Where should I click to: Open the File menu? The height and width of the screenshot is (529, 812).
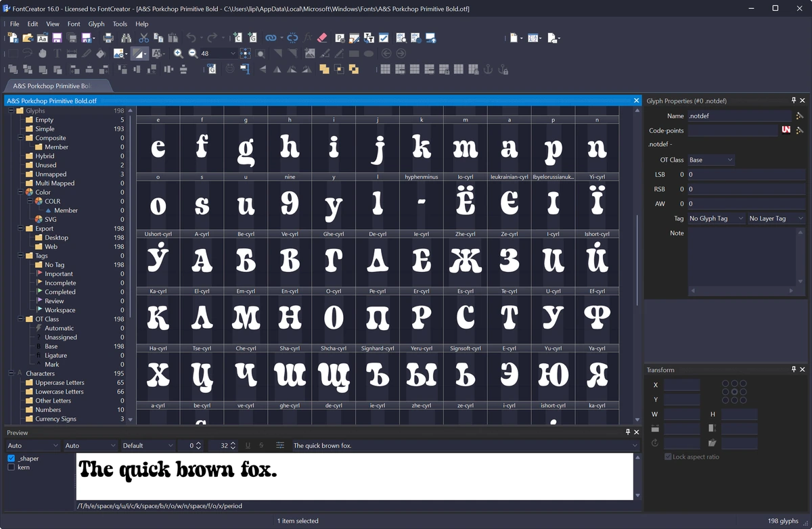click(14, 24)
